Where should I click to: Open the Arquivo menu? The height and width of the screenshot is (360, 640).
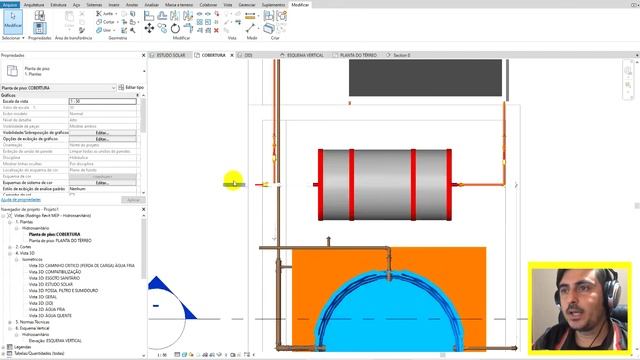pyautogui.click(x=10, y=5)
